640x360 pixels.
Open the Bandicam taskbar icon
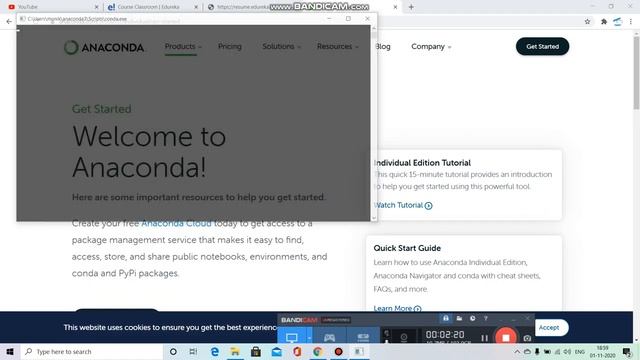coord(338,351)
